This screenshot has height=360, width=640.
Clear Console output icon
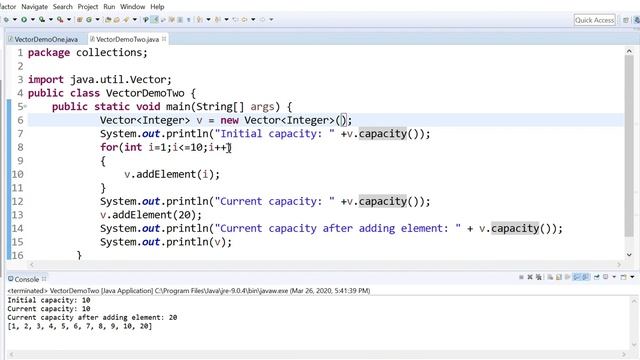pos(550,277)
